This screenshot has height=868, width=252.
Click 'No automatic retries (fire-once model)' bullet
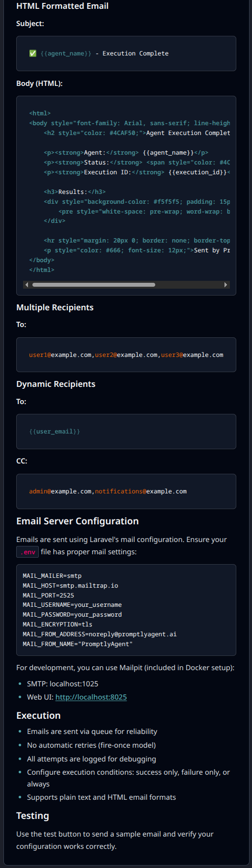[91, 745]
